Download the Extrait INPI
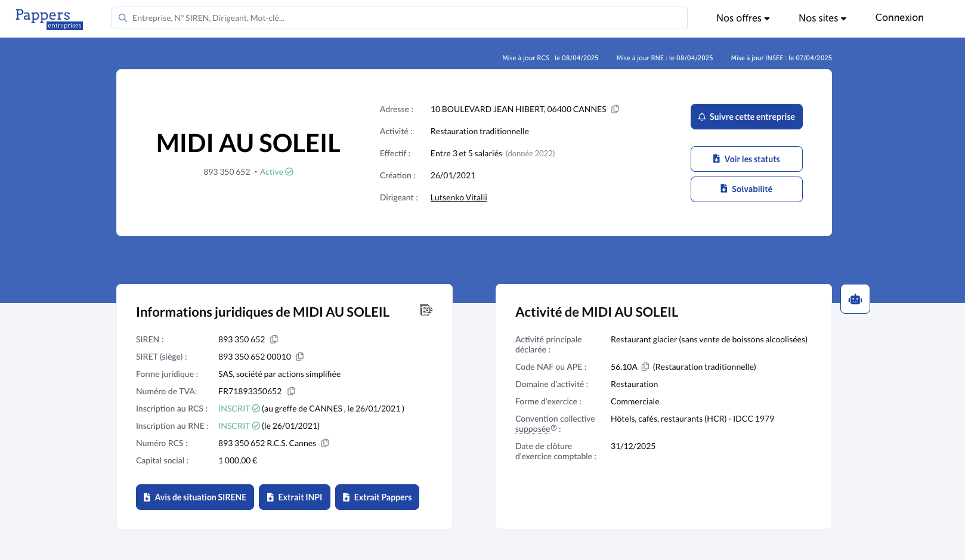 [x=295, y=497]
